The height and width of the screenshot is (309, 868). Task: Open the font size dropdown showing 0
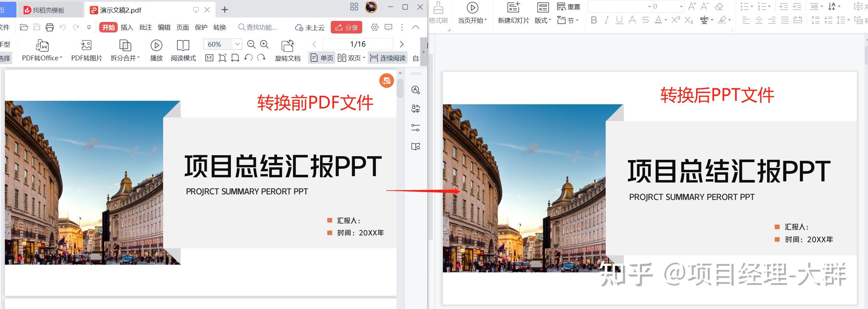tap(681, 7)
